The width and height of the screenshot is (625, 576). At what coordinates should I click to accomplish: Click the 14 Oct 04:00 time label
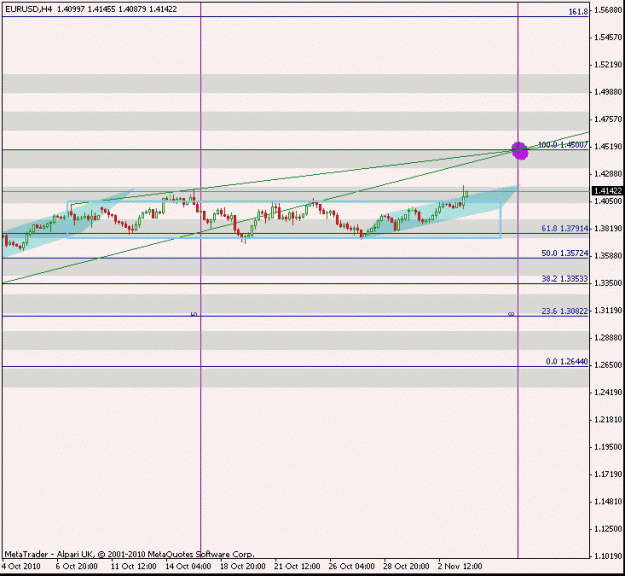[188, 566]
